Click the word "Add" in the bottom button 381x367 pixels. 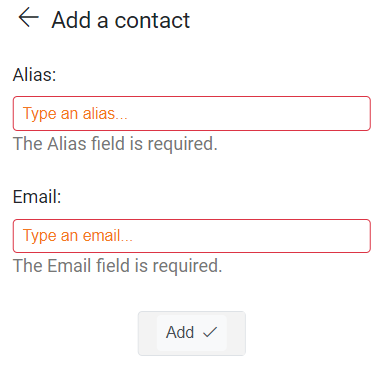click(x=180, y=332)
